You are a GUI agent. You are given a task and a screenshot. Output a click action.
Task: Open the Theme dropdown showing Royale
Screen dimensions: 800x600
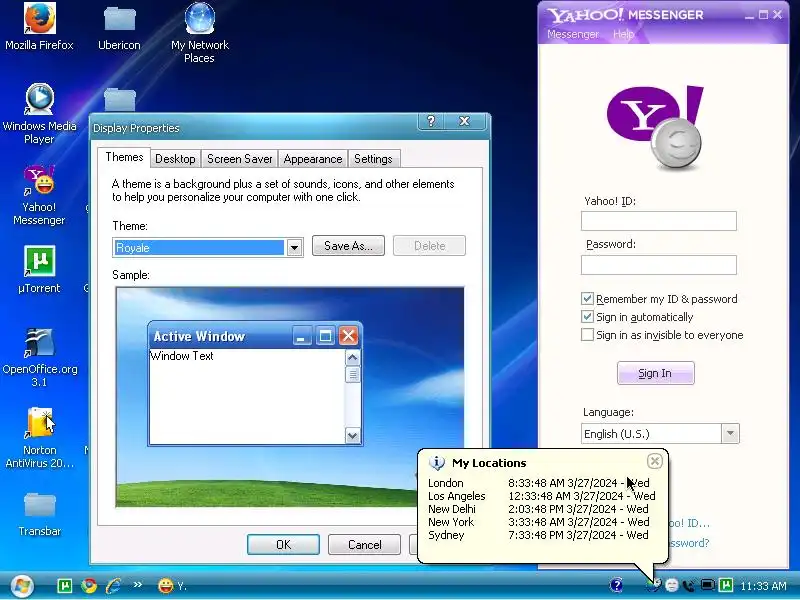[x=208, y=247]
